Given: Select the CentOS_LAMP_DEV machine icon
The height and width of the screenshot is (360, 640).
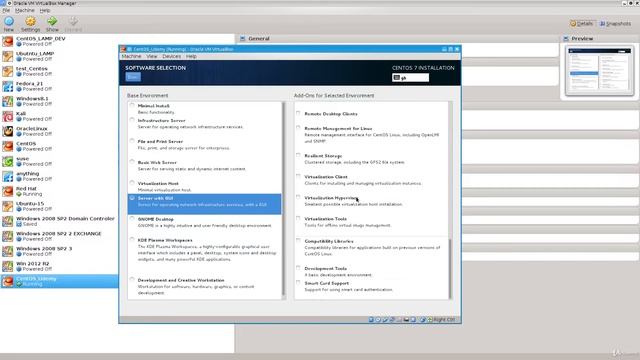Looking at the screenshot, I should (x=7, y=41).
